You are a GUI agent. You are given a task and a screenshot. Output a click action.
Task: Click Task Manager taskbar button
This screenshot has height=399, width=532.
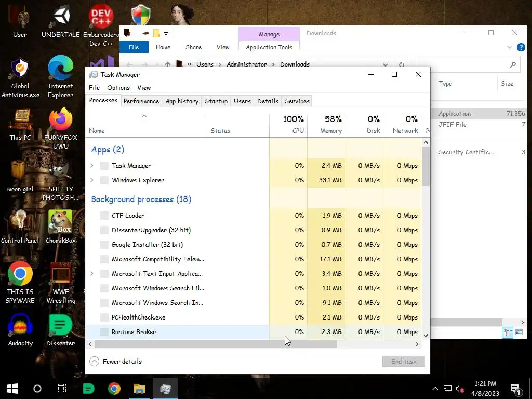click(x=165, y=389)
